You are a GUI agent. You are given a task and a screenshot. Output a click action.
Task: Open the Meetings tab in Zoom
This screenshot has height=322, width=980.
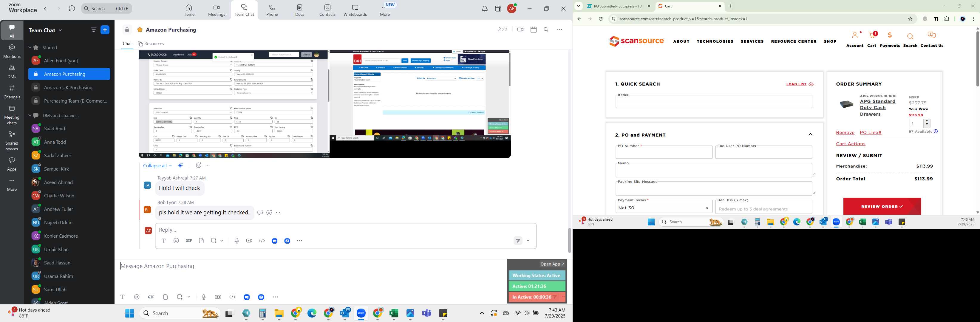pyautogui.click(x=217, y=10)
